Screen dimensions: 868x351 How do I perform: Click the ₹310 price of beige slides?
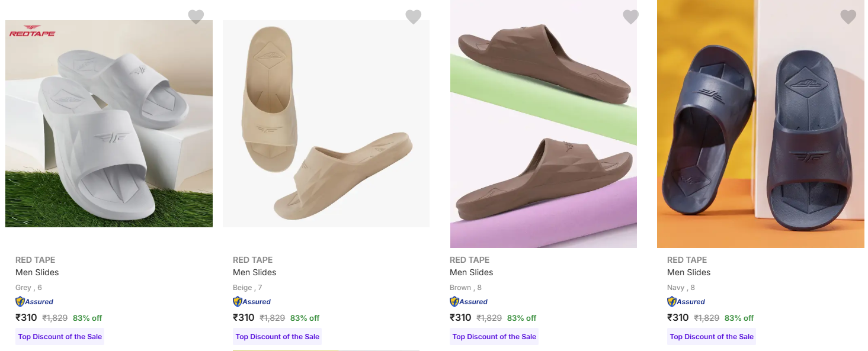click(x=244, y=318)
